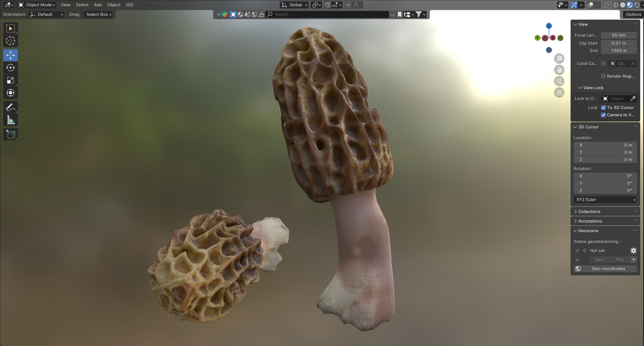Switch perspective/orthographic grid button

click(559, 93)
